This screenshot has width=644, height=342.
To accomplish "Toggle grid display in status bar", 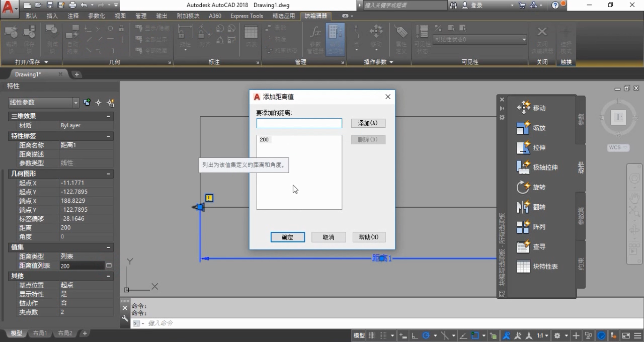I will tap(372, 335).
